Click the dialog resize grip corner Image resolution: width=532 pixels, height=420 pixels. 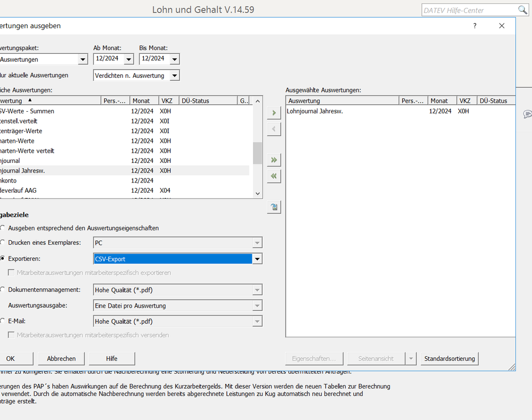(512, 367)
